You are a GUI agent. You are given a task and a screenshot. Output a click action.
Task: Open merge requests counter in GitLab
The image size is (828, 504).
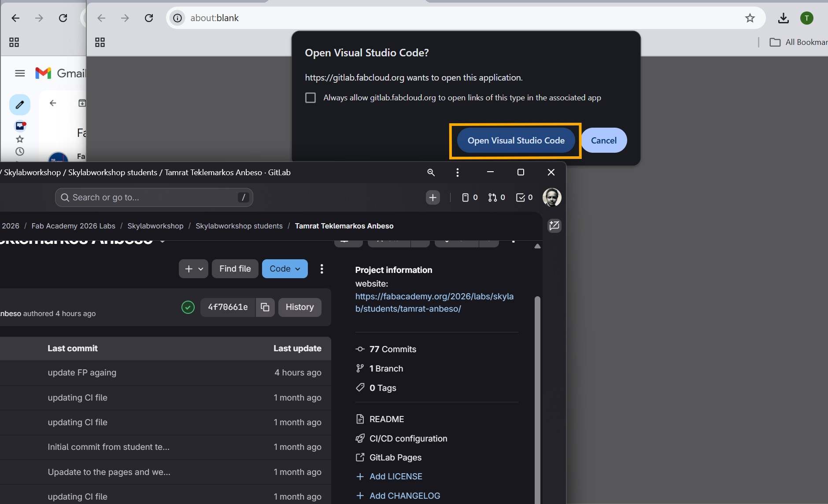click(497, 198)
